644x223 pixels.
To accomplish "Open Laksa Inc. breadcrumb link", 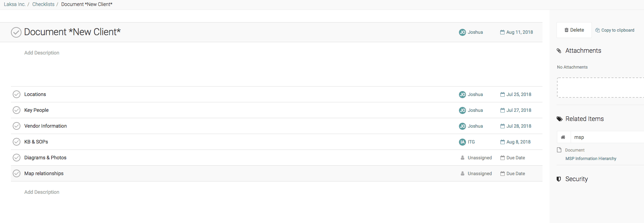I will click(14, 4).
